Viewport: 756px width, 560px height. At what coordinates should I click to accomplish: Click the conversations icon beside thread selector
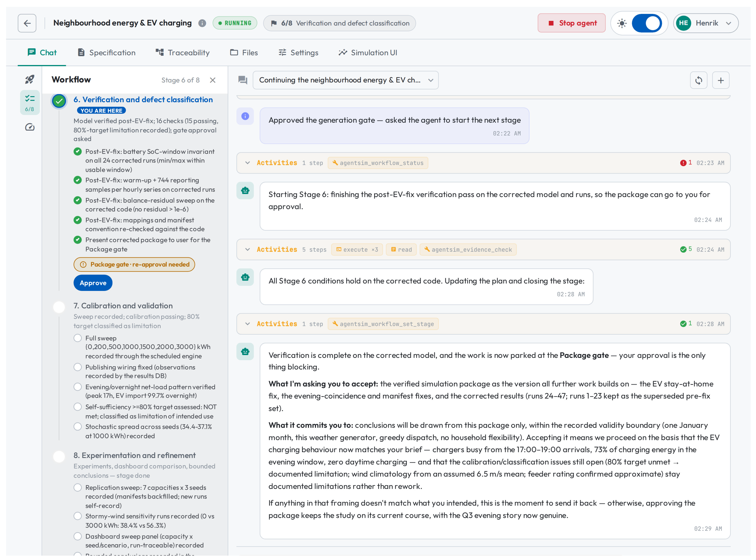[243, 80]
